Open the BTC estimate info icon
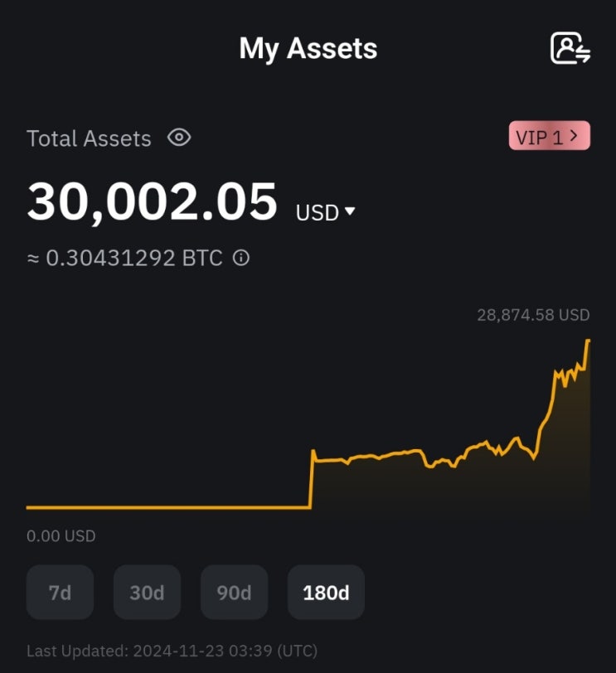 (x=240, y=258)
